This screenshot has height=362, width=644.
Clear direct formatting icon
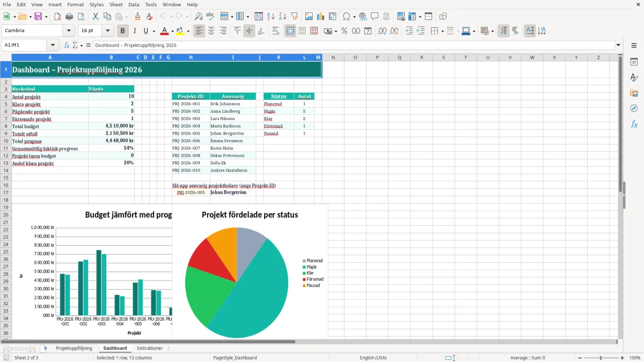pos(149,17)
